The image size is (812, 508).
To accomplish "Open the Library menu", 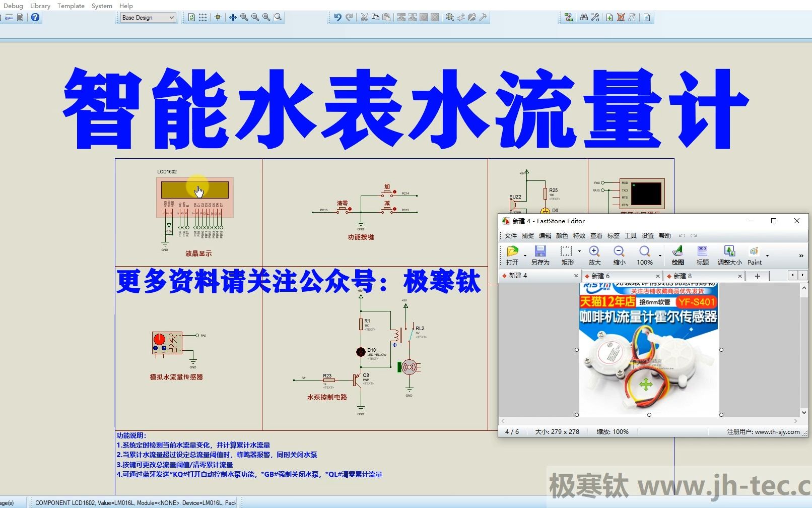I will click(40, 6).
